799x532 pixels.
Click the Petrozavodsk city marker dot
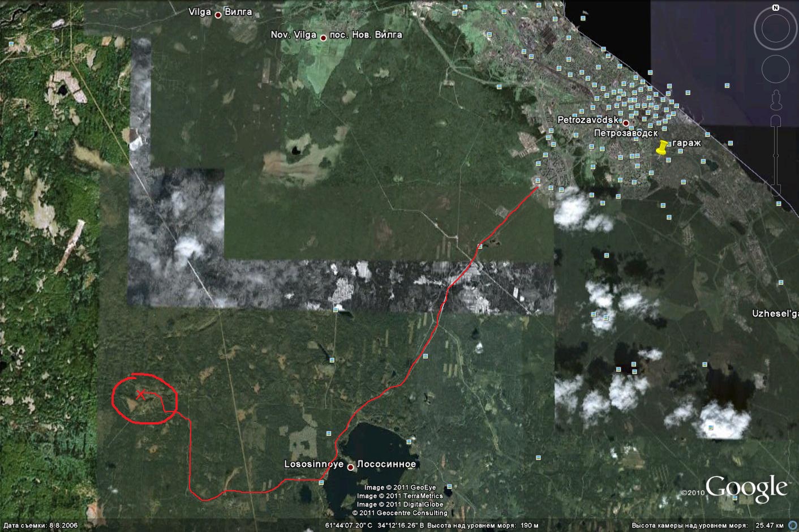626,122
